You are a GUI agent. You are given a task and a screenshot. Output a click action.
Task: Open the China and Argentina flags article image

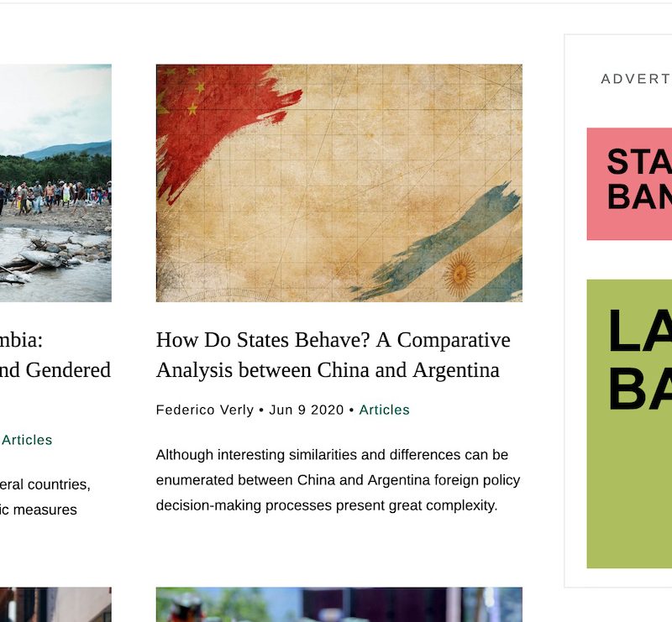pyautogui.click(x=339, y=183)
